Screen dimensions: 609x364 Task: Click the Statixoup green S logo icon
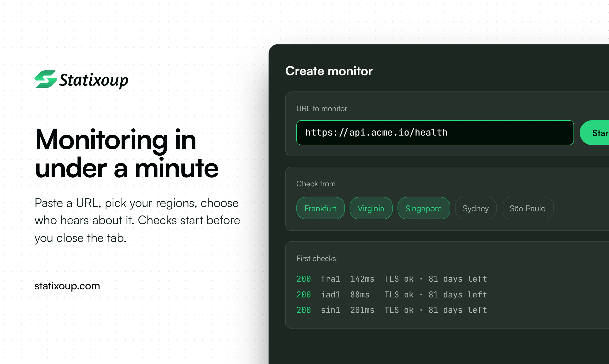(46, 79)
